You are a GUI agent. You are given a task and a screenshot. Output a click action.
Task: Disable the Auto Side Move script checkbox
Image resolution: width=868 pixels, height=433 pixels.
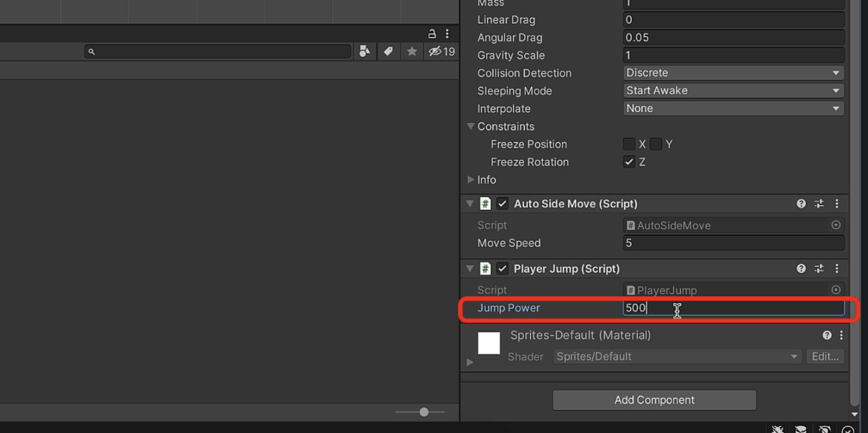502,204
